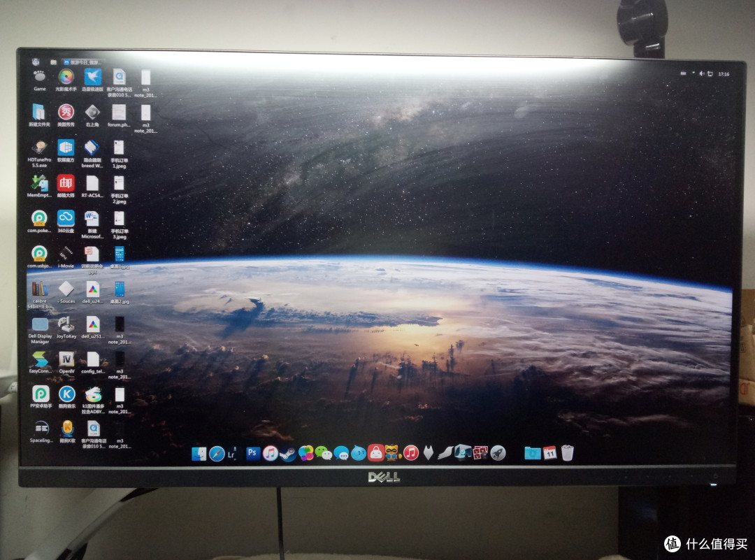Image resolution: width=755 pixels, height=560 pixels.
Task: Open the red music note dock icon
Action: (x=411, y=452)
